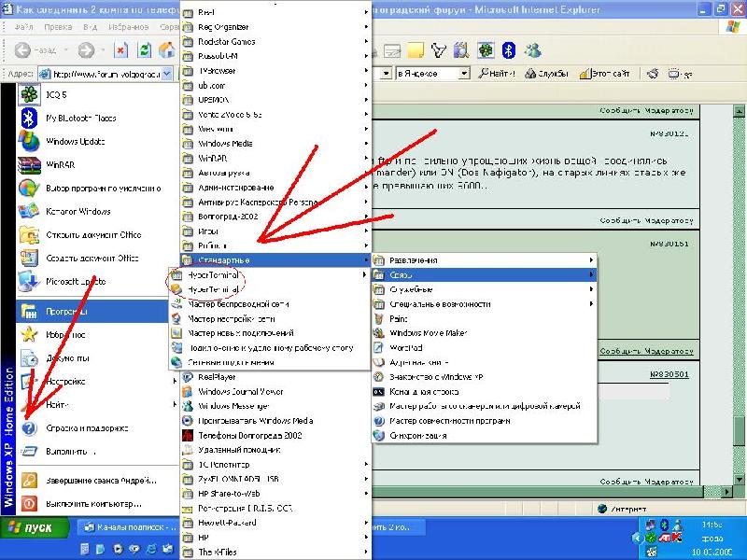Launch Paint from the Стандартные menu
The height and width of the screenshot is (560, 747).
485,318
